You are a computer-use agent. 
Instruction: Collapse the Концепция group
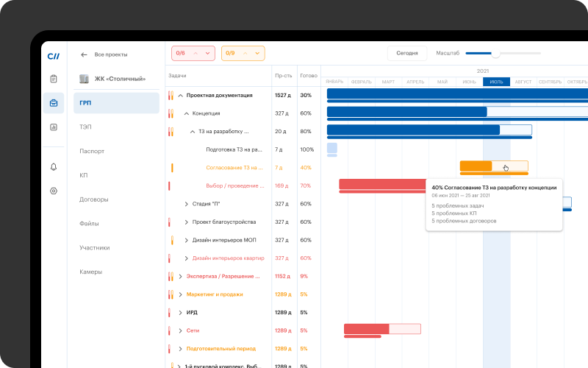tap(187, 113)
